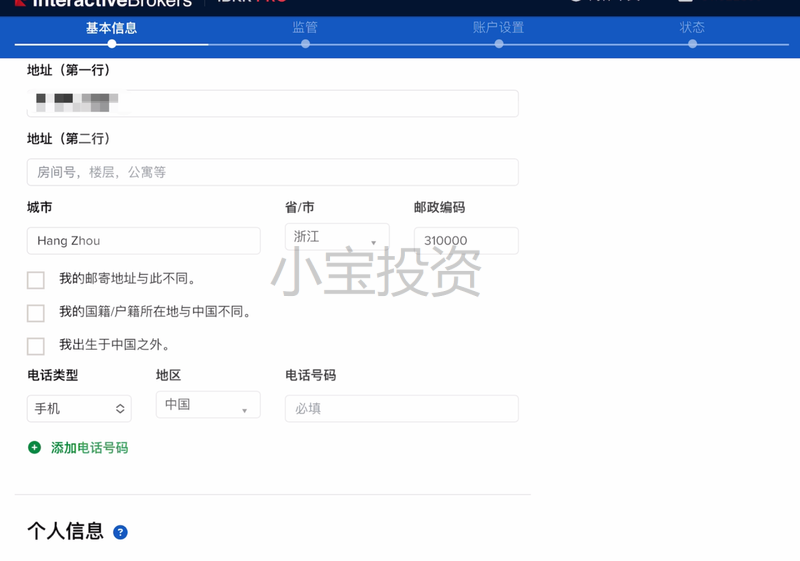Select the 邮政编码 field with 310000

pyautogui.click(x=466, y=241)
